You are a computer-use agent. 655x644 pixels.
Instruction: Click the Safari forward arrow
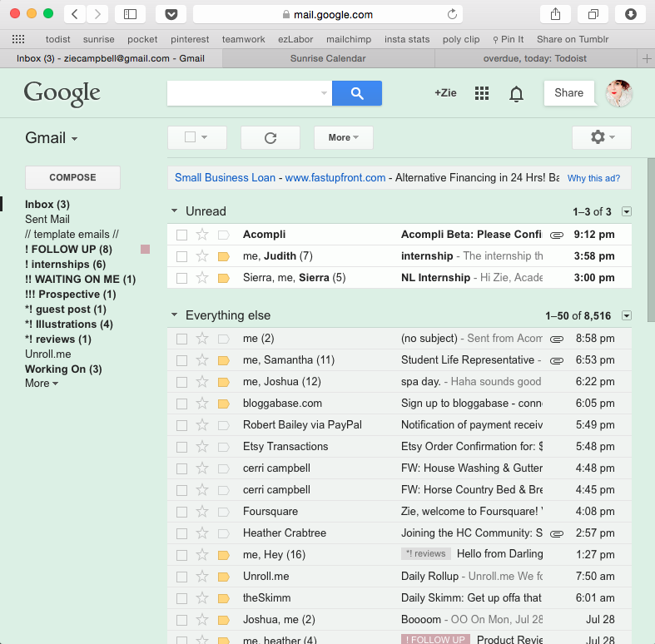click(97, 14)
